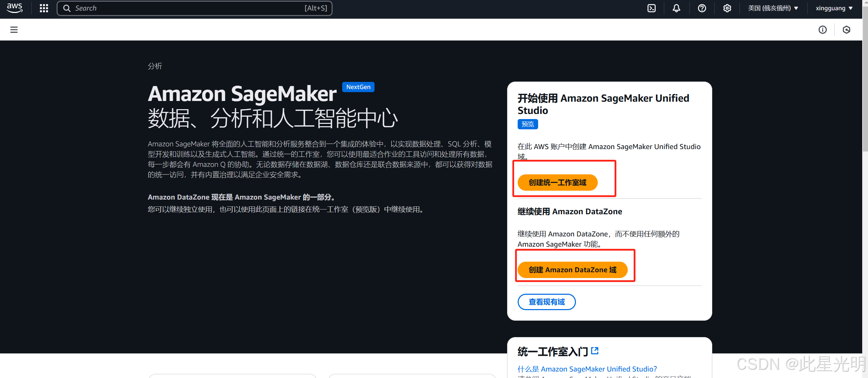868x378 pixels.
Task: Launch the CloudShell terminal icon
Action: pos(651,8)
